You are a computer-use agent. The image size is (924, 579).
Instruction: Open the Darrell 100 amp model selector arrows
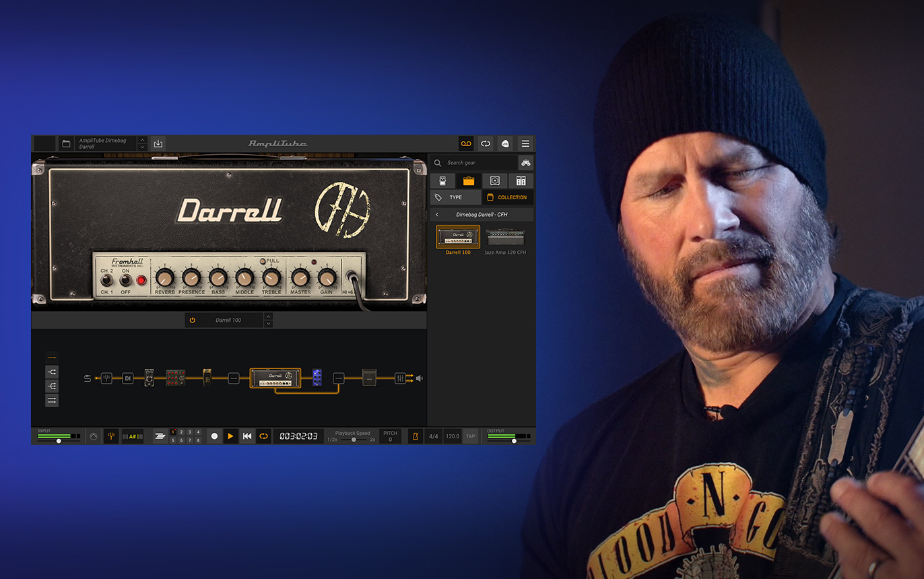click(268, 320)
